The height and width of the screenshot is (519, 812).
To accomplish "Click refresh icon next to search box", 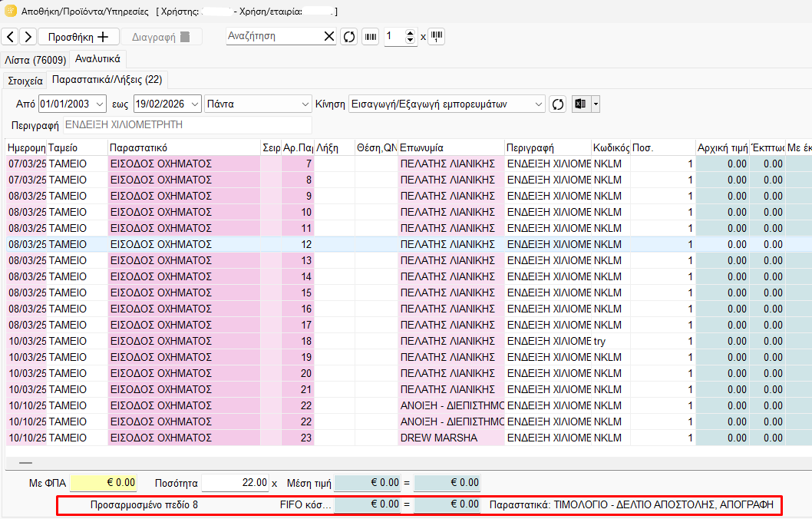I will click(349, 36).
